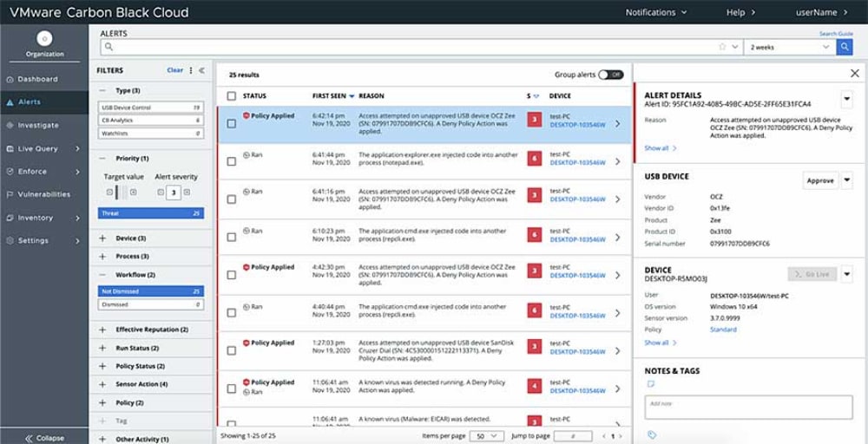Open the dropdown beside Approve

[846, 180]
